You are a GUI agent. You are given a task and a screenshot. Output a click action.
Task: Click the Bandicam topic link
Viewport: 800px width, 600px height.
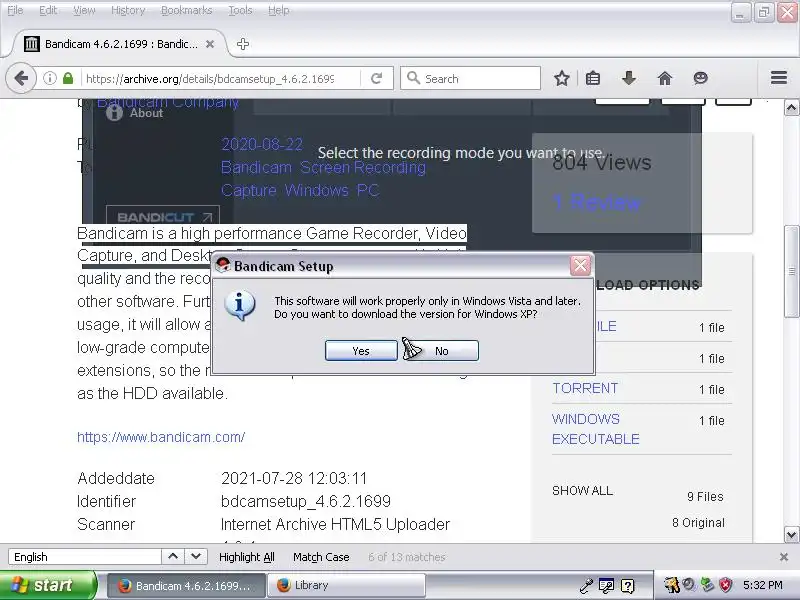click(x=256, y=167)
